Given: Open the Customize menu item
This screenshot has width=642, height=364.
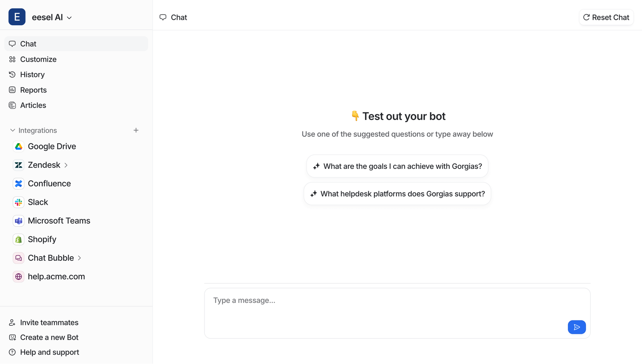Looking at the screenshot, I should pyautogui.click(x=38, y=59).
